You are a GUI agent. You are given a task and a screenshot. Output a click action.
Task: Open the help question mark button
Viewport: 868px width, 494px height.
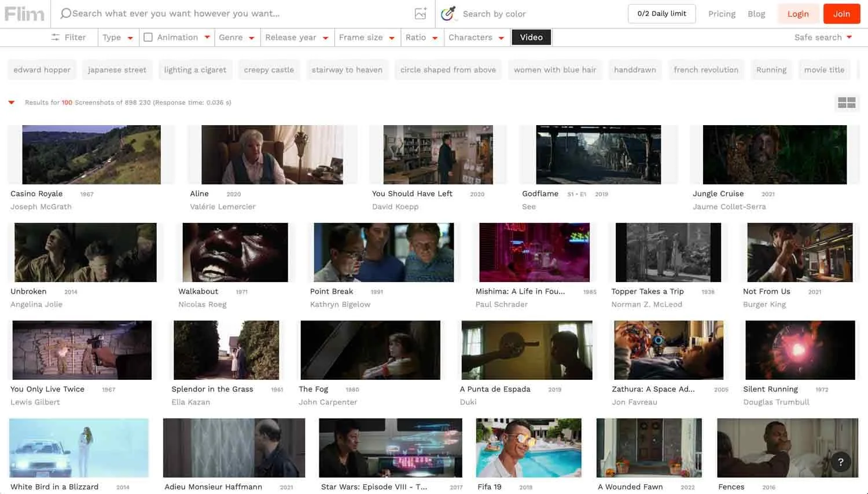pyautogui.click(x=841, y=462)
